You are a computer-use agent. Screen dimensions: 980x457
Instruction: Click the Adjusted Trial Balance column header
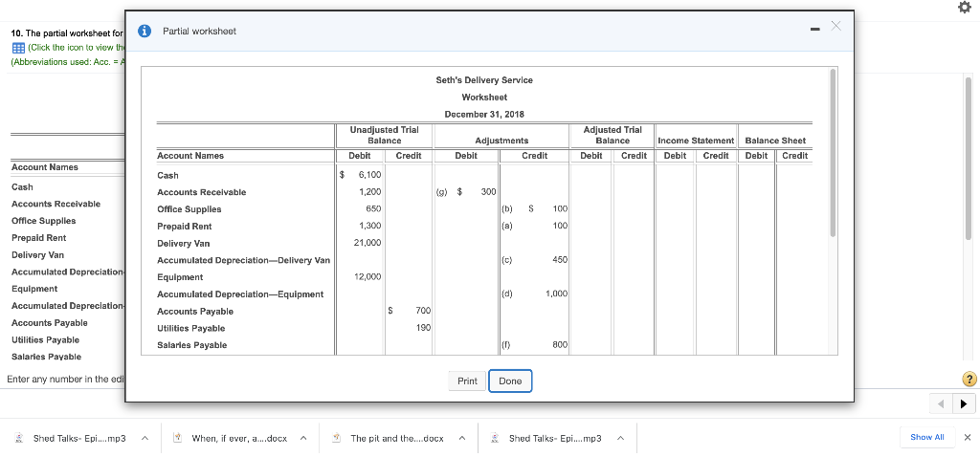pos(612,135)
